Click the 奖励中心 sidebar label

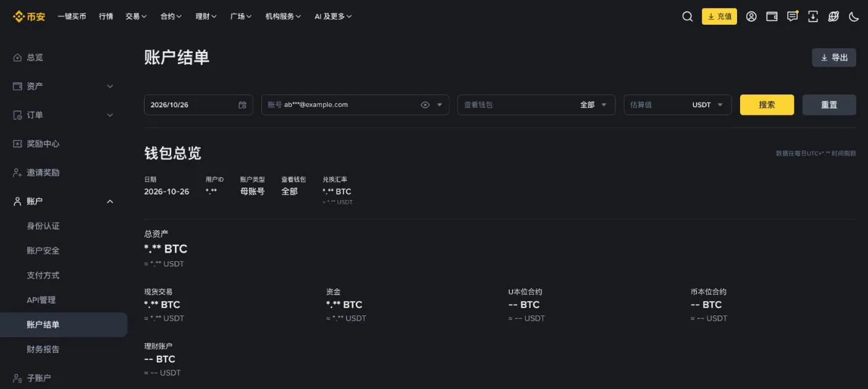tap(43, 144)
